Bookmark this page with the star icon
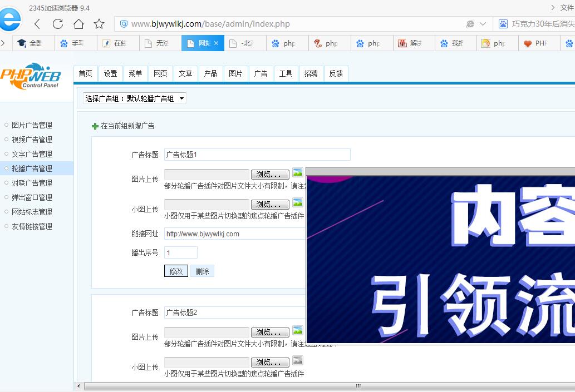The width and height of the screenshot is (575, 392). [x=99, y=24]
